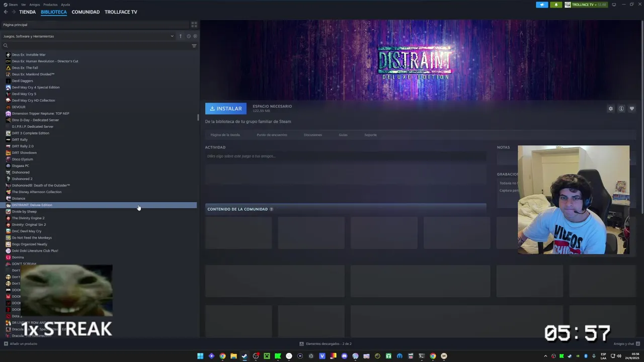Open Google Chrome from the taskbar
Image resolution: width=644 pixels, height=362 pixels.
(x=222, y=356)
